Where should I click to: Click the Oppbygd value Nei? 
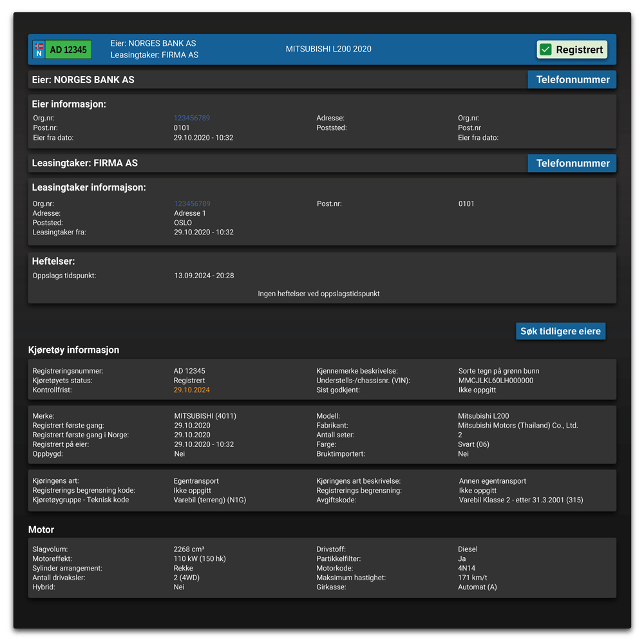pyautogui.click(x=180, y=454)
